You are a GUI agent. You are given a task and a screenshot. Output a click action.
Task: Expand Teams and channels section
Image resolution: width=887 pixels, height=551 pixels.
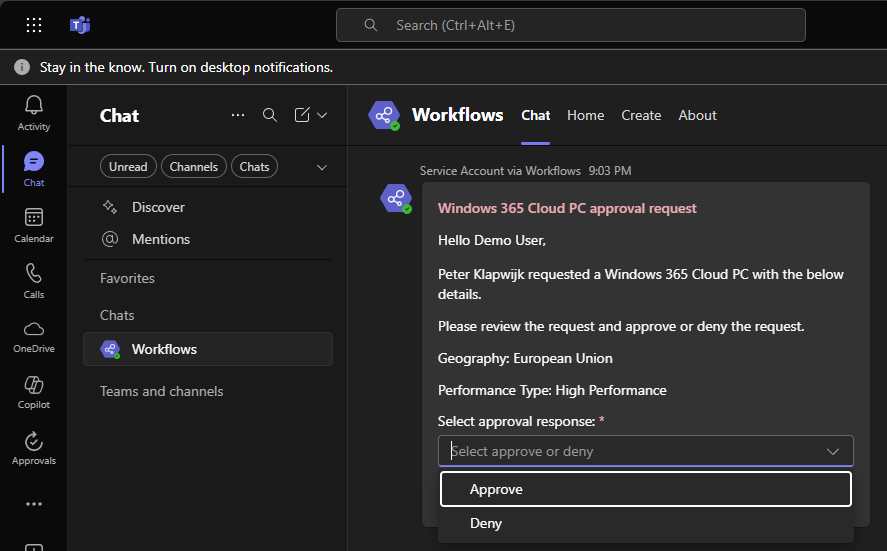coord(162,391)
